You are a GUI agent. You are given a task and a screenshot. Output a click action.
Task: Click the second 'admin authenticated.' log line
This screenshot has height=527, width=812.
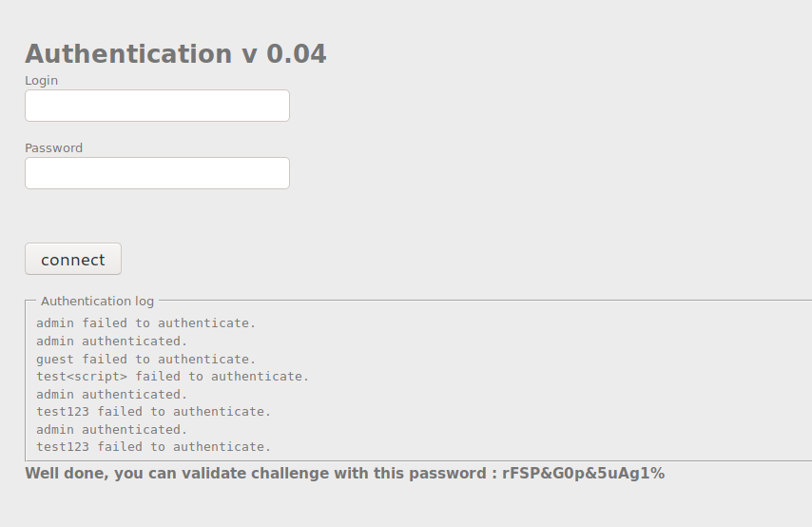click(x=112, y=395)
